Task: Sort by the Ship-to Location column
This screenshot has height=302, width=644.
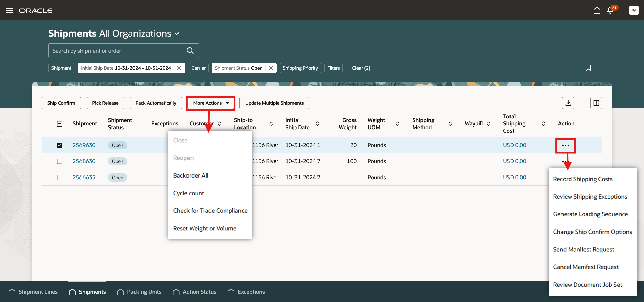Action: tap(271, 124)
